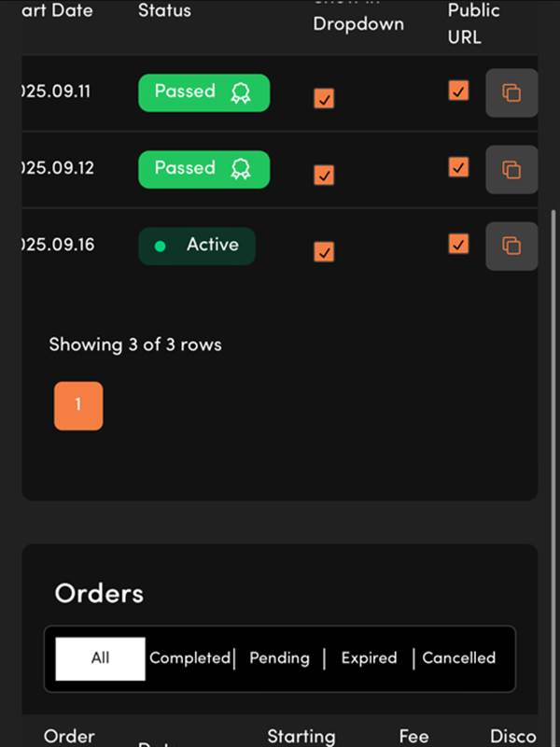Uncheck Show in Dropdown for first row
Image resolution: width=560 pixels, height=747 pixels.
coord(324,98)
